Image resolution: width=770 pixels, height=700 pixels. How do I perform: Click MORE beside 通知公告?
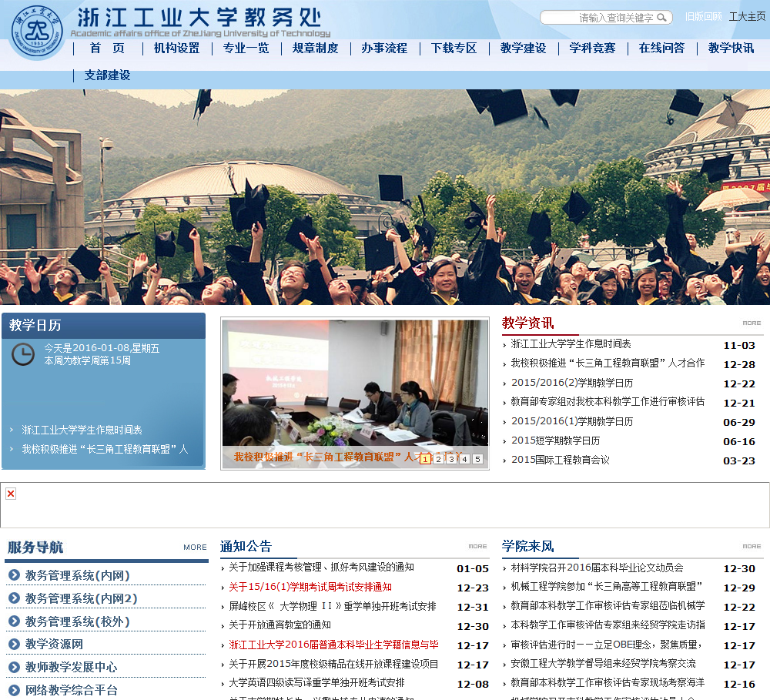[477, 546]
